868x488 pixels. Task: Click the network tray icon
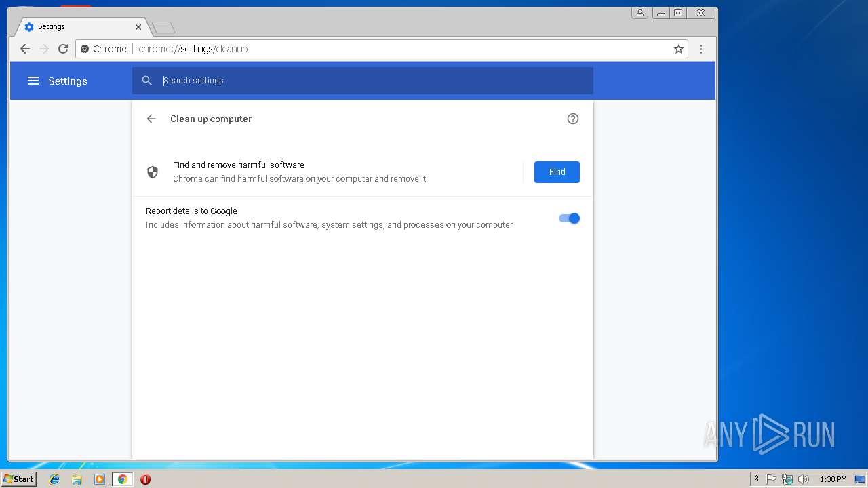[x=787, y=479]
